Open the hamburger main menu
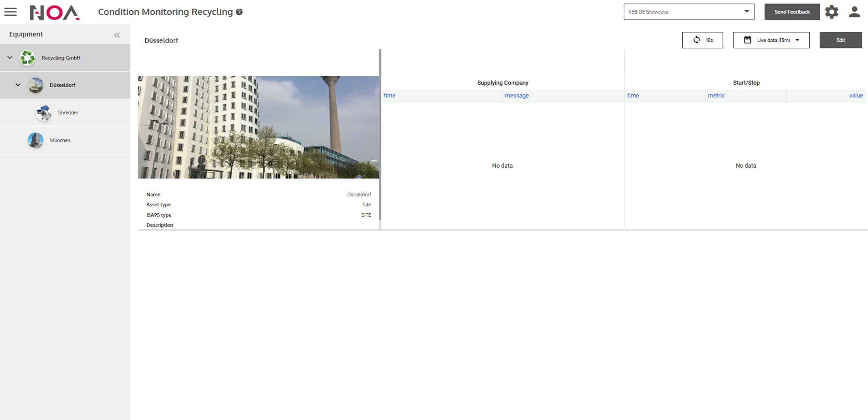This screenshot has width=868, height=420. point(10,12)
